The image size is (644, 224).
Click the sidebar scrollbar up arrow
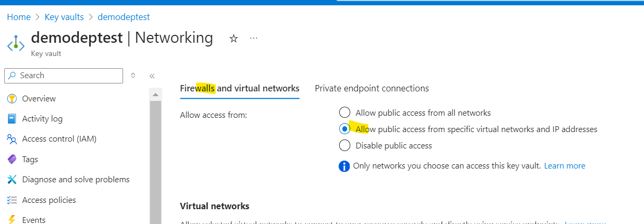155,95
